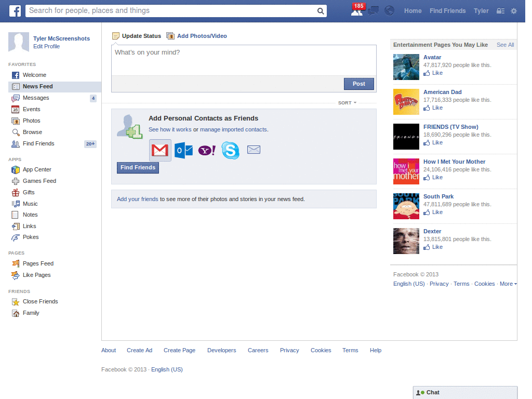Switch to Add Photos/Video tab
The image size is (532, 399).
pos(197,36)
